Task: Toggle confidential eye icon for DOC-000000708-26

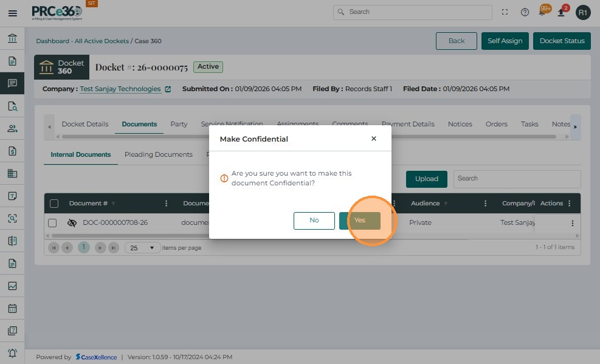Action: click(72, 223)
